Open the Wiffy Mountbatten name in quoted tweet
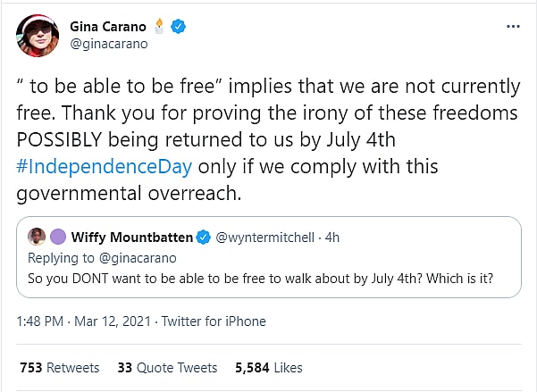This screenshot has width=537, height=392. coord(130,238)
